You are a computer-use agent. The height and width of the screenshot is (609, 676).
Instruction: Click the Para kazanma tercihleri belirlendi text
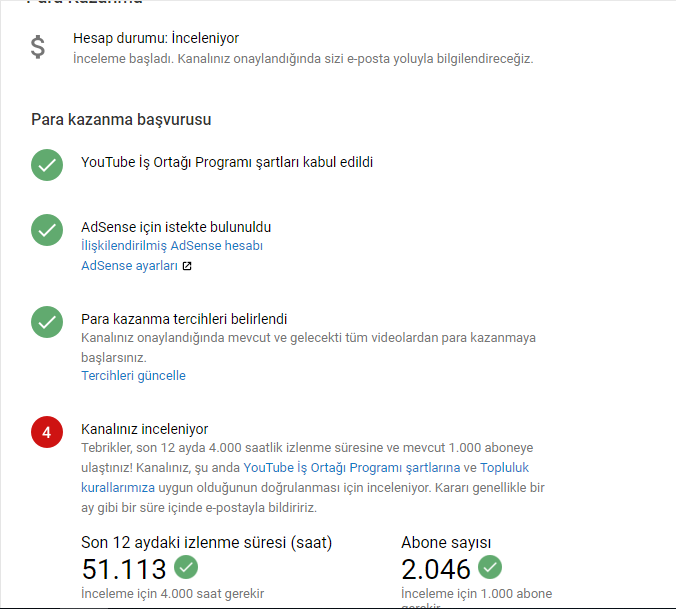point(184,319)
